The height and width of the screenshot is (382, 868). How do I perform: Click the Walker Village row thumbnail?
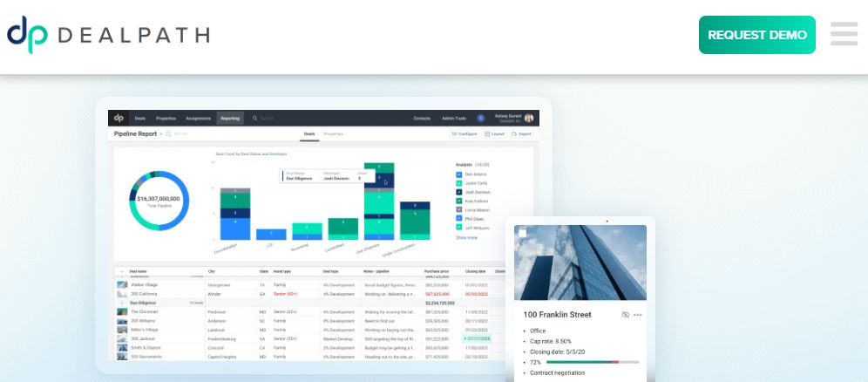pos(122,285)
